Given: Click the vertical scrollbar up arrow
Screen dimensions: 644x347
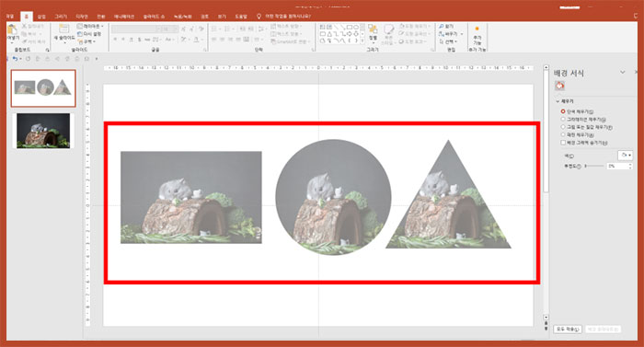Looking at the screenshot, I should [x=546, y=67].
